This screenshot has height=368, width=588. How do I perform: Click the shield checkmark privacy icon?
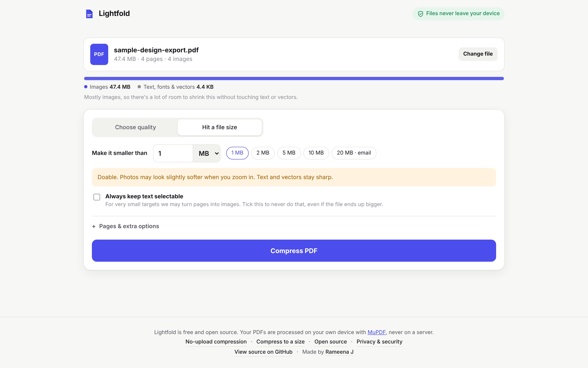tap(420, 14)
